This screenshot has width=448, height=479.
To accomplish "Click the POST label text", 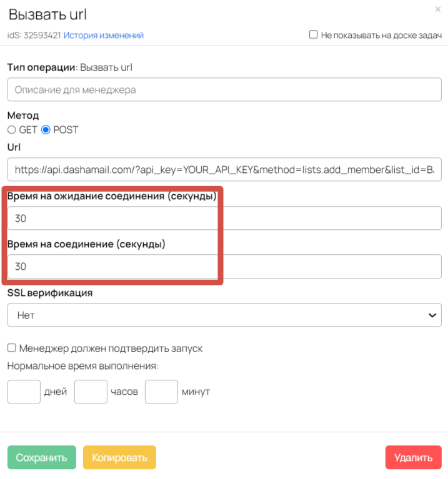I will point(66,130).
